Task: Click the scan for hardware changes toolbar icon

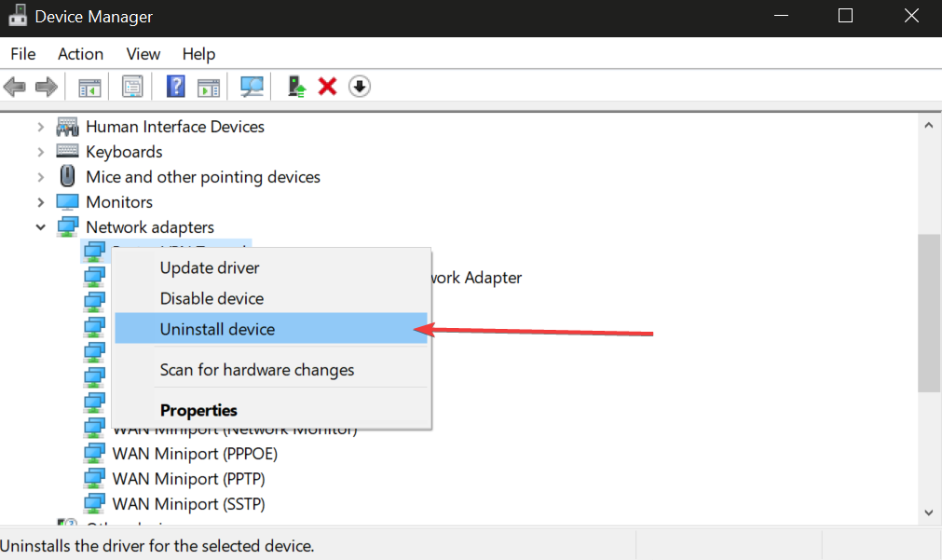Action: [252, 87]
